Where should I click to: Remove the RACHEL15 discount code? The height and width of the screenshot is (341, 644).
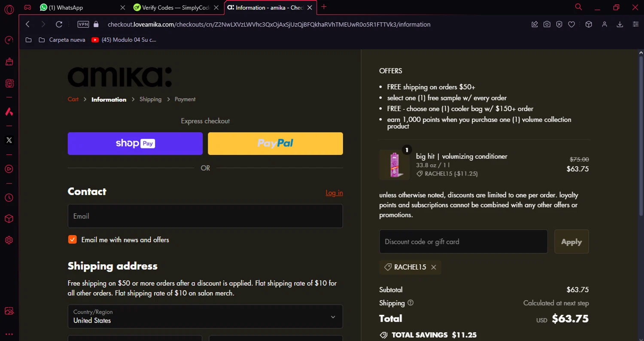coord(434,267)
